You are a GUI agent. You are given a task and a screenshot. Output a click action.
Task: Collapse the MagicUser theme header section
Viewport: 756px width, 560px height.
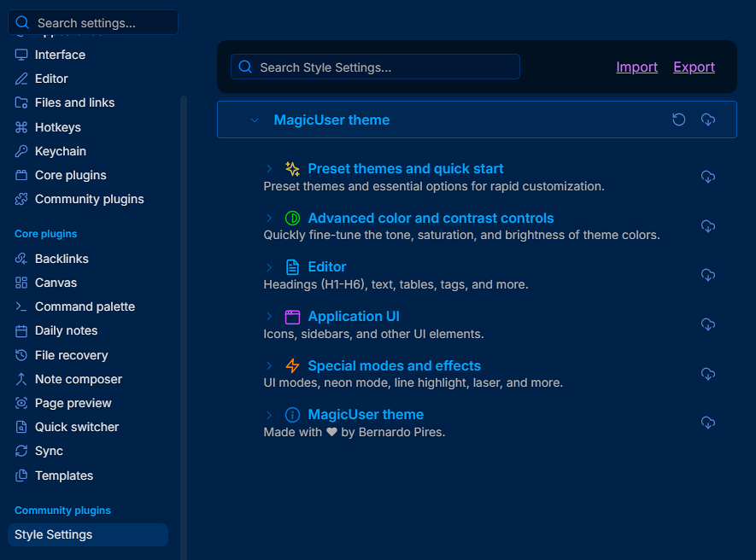pyautogui.click(x=255, y=120)
